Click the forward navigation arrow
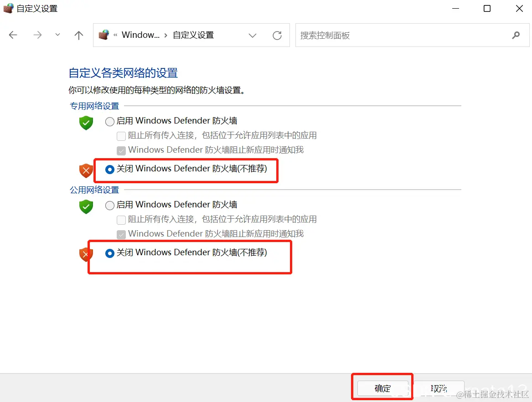Screen dimensions: 532x402 coord(37,35)
